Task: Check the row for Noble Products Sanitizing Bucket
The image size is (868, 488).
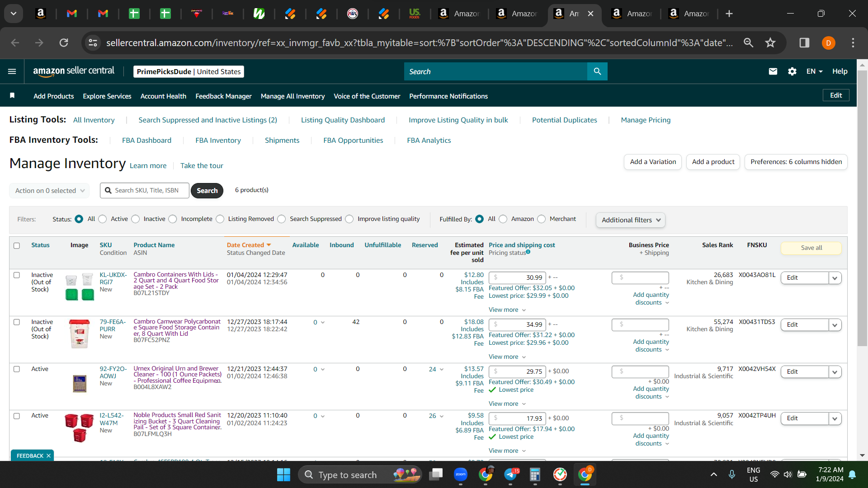Action: tap(17, 416)
